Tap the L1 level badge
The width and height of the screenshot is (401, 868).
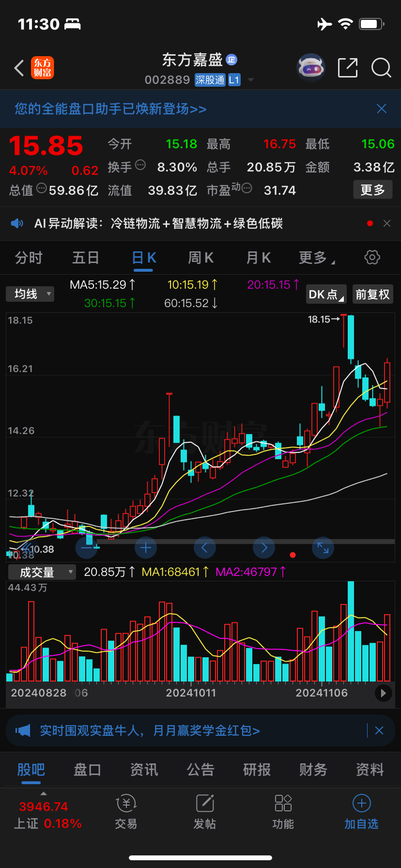(x=234, y=80)
